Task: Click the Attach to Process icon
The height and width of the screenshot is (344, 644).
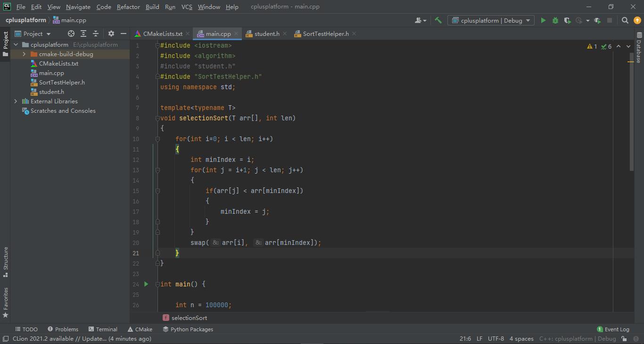Action: [x=597, y=20]
